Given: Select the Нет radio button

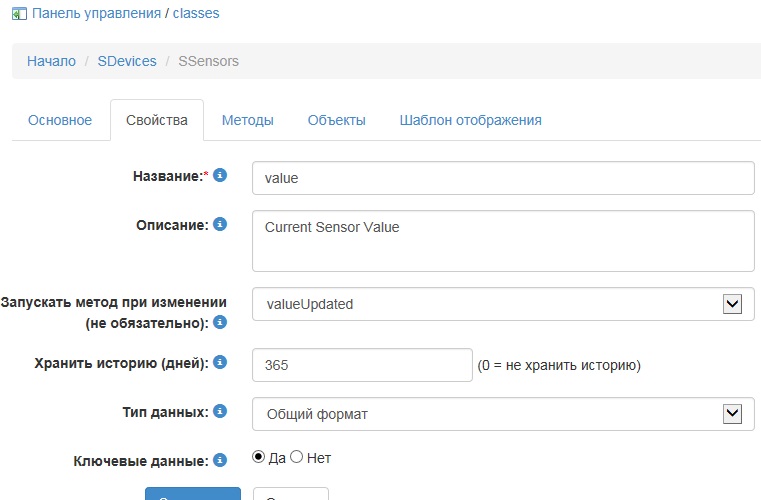Looking at the screenshot, I should [x=296, y=457].
